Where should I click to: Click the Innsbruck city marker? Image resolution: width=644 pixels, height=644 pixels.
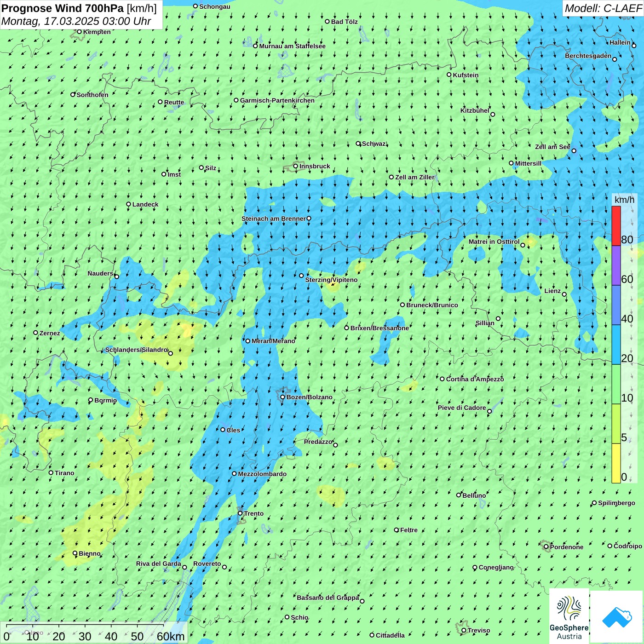coord(296,166)
